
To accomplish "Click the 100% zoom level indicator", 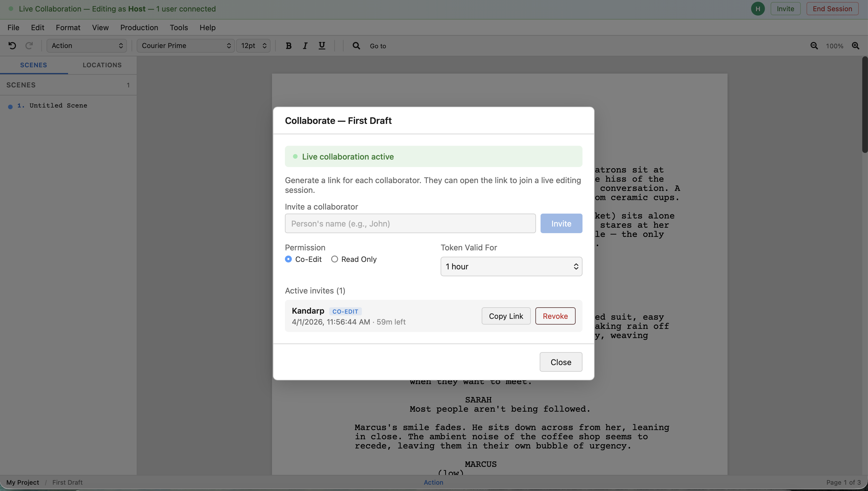I will pyautogui.click(x=835, y=46).
